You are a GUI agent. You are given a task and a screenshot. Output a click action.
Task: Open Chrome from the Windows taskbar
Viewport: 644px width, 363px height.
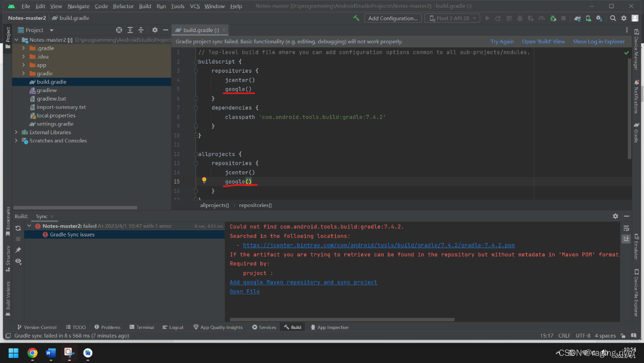[33, 353]
